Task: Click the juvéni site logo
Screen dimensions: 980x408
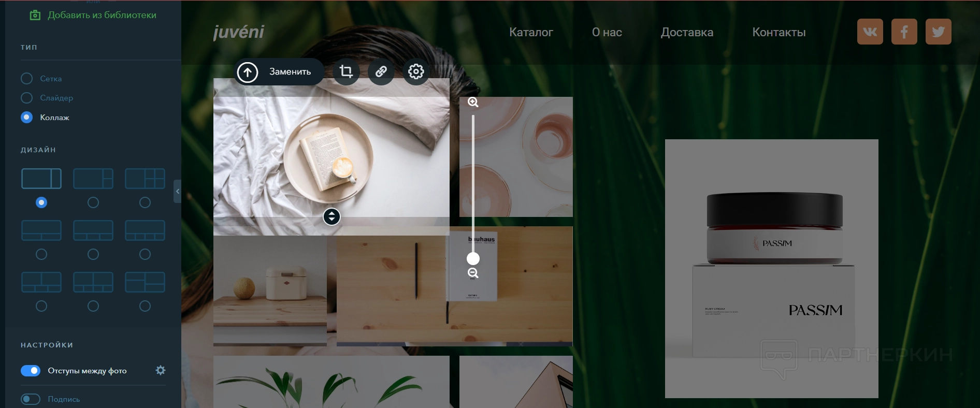Action: 239,32
